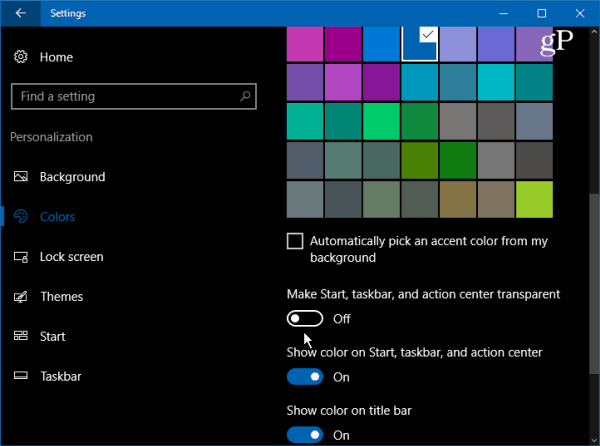
Task: Disable Show color on title bar toggle
Action: 305,435
